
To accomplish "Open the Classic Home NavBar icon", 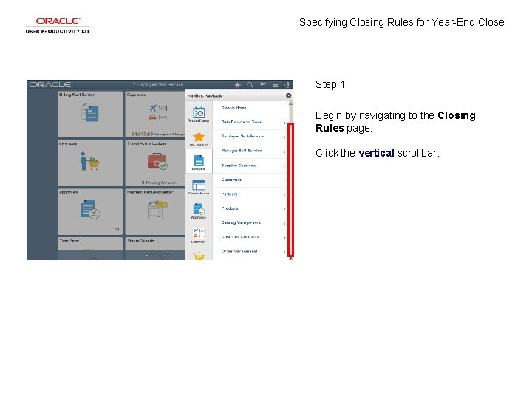I will click(199, 187).
